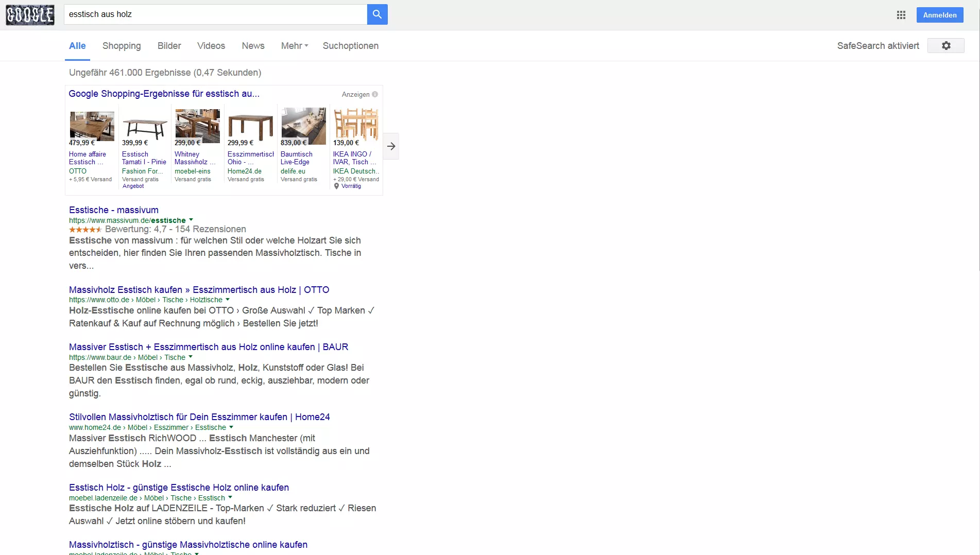Expand the Mehr dropdown menu

pos(295,46)
